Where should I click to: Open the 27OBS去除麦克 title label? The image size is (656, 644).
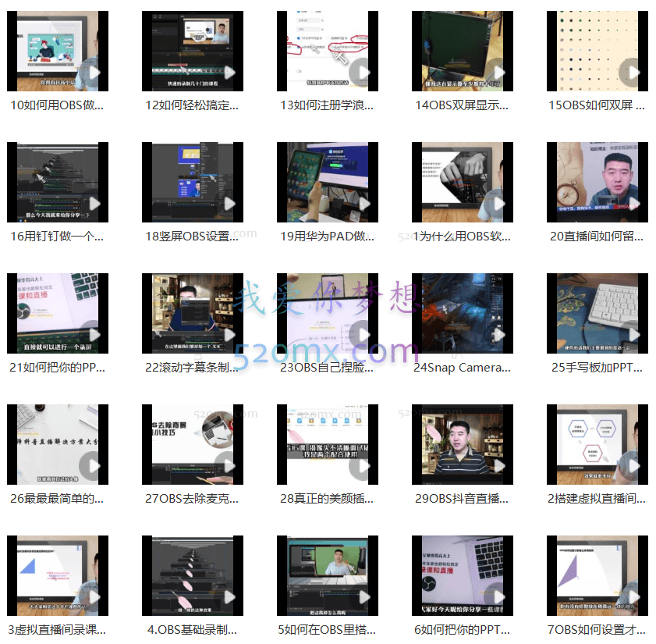(192, 499)
